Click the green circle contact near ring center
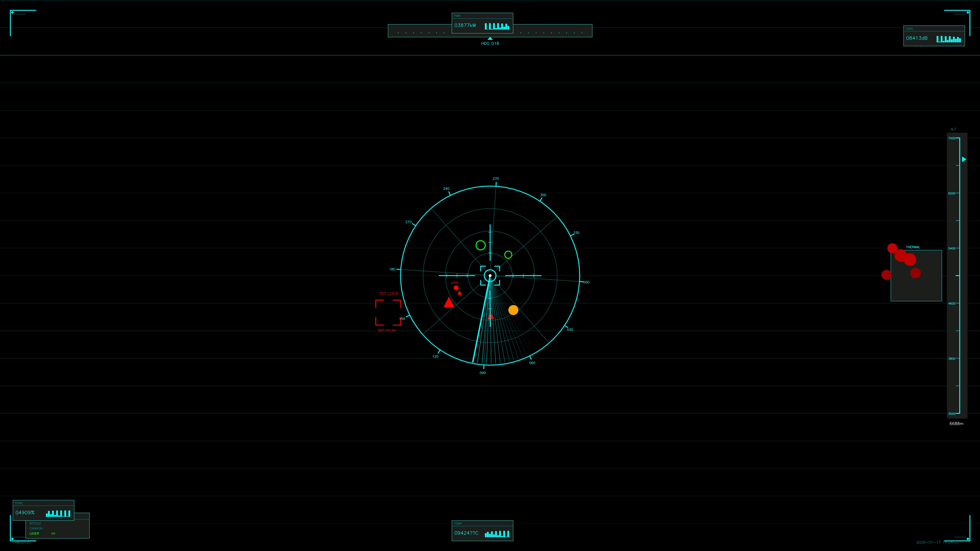Image resolution: width=980 pixels, height=551 pixels. [x=508, y=254]
